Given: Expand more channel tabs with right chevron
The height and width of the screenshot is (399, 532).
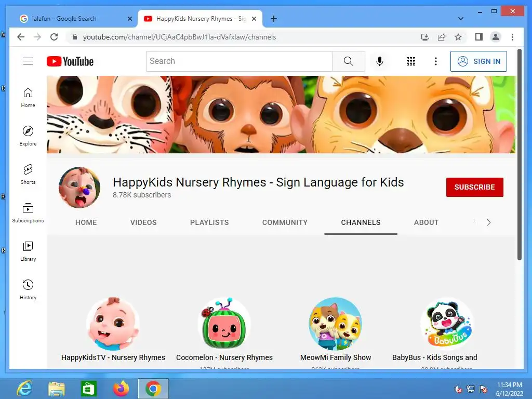Looking at the screenshot, I should [488, 222].
